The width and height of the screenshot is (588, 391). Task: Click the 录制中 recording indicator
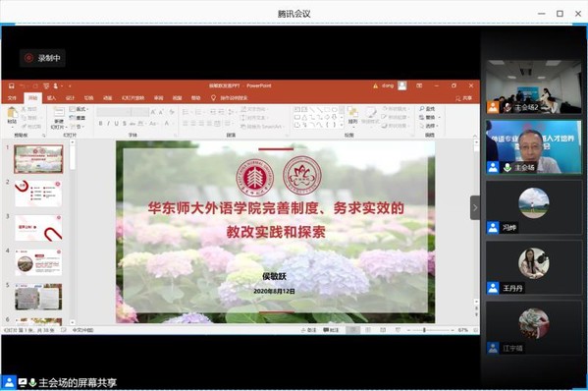pos(42,58)
